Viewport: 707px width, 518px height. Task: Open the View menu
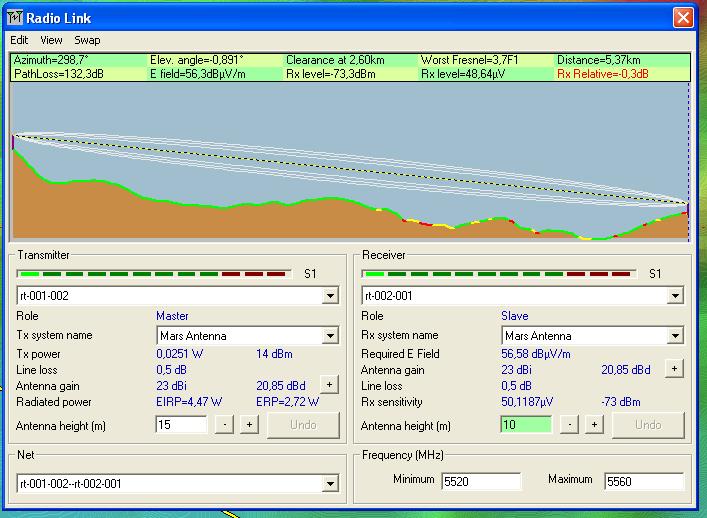coord(51,40)
